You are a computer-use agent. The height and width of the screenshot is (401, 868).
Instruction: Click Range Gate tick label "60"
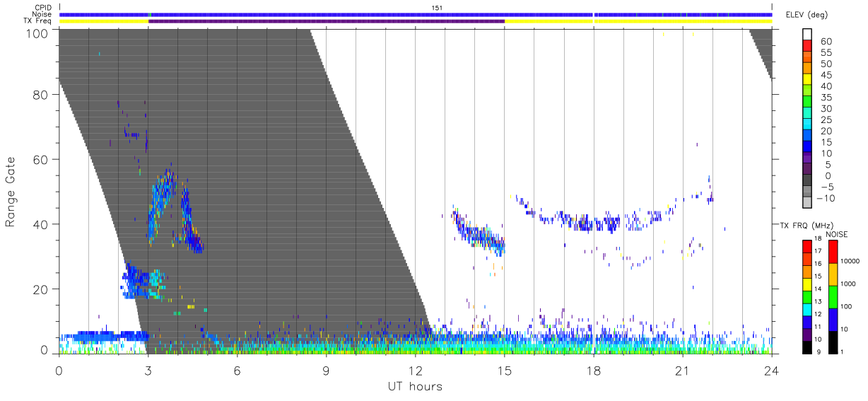(40, 160)
